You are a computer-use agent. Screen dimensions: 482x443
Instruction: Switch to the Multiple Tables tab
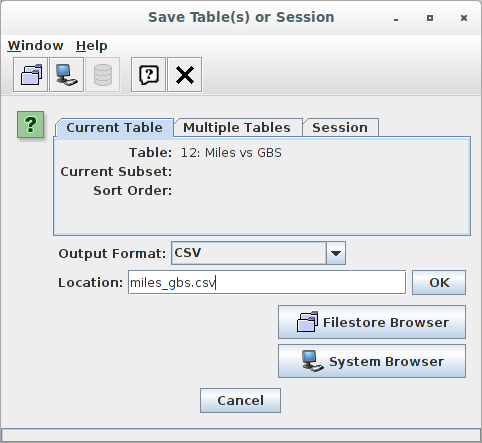tap(237, 127)
